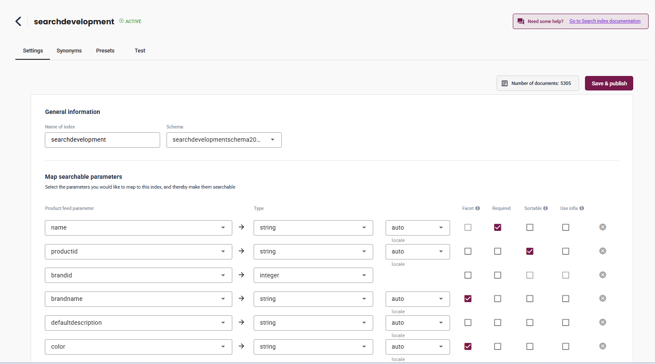Open the defaultdescription parameter dropdown
This screenshot has height=364, width=655.
coord(138,323)
